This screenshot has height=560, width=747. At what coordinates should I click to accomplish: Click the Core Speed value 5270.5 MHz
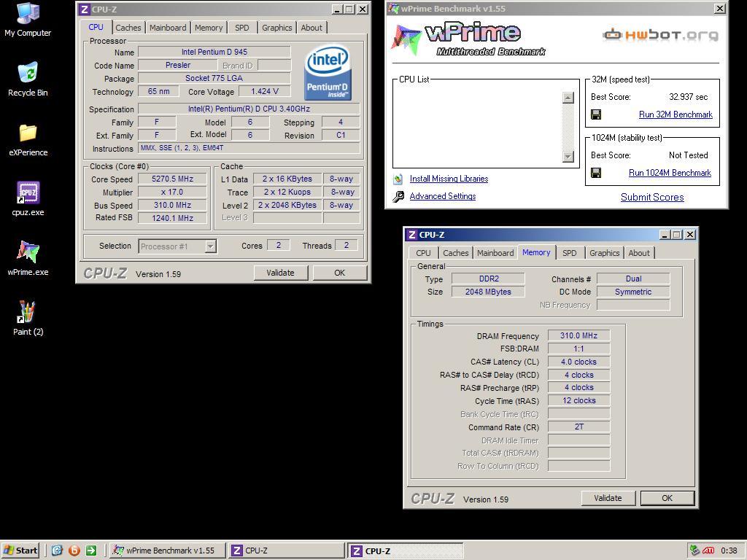point(172,179)
